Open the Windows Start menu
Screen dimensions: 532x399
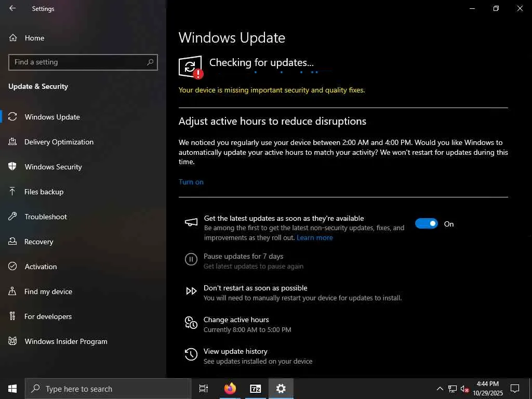[12, 389]
